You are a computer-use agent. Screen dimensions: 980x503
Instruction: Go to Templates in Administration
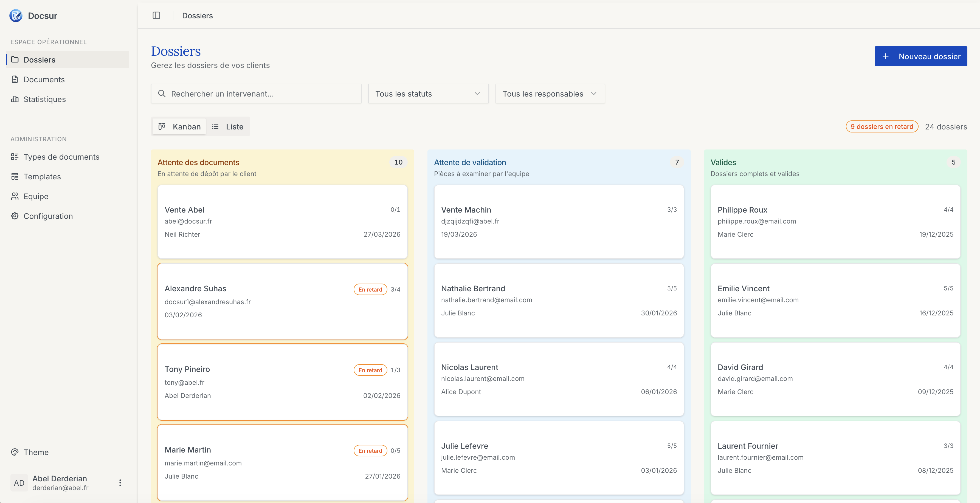(x=42, y=177)
